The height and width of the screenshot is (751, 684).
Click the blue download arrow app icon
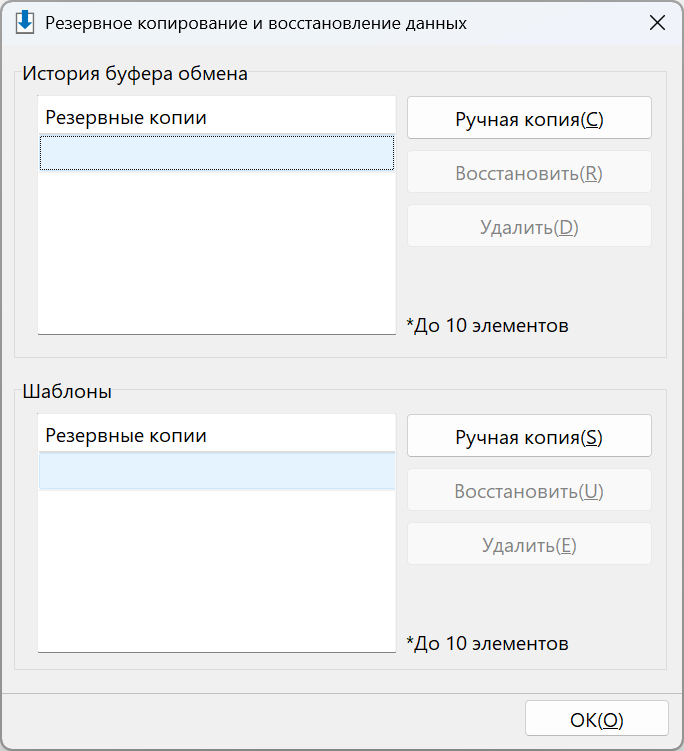point(24,23)
